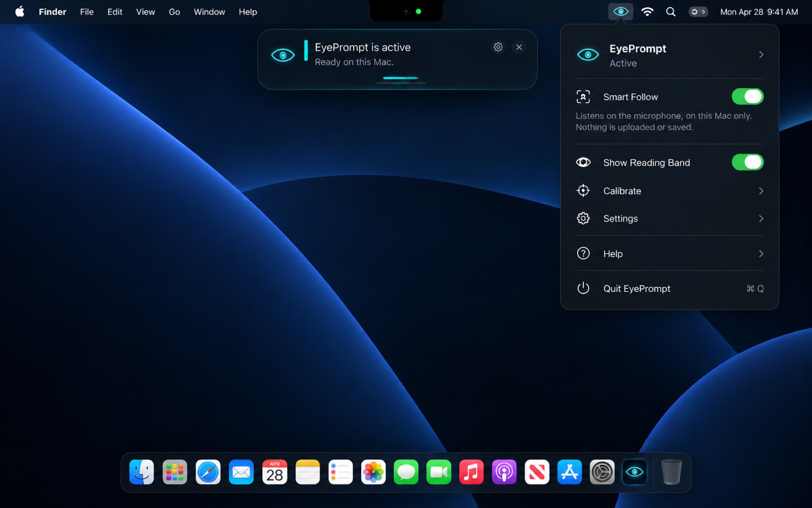This screenshot has width=812, height=508.
Task: Open Settings submenu chevron in panel
Action: tap(761, 219)
